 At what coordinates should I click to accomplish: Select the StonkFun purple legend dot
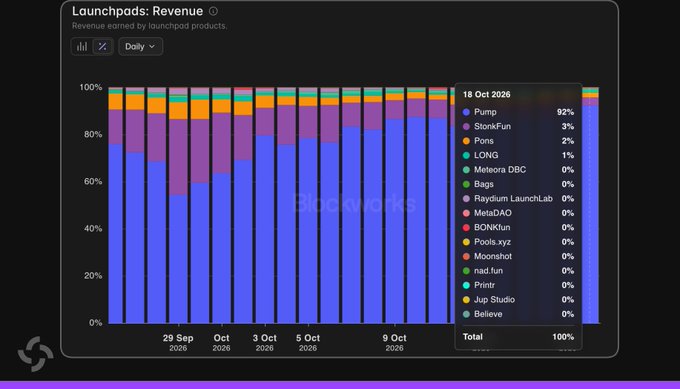[466, 127]
